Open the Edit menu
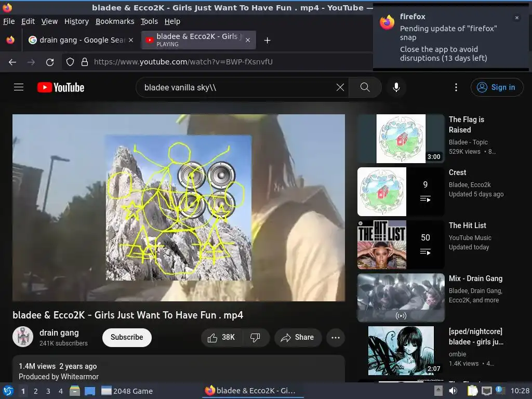The image size is (532, 399). pos(28,21)
